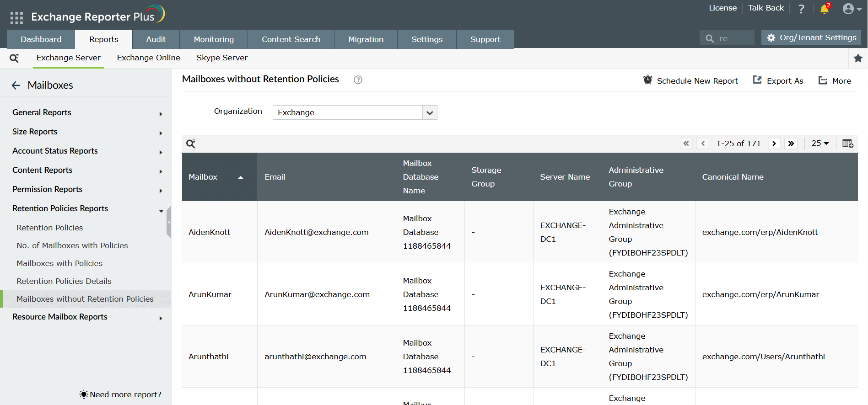Open the notifications bell icon
This screenshot has height=405, width=868.
point(825,9)
